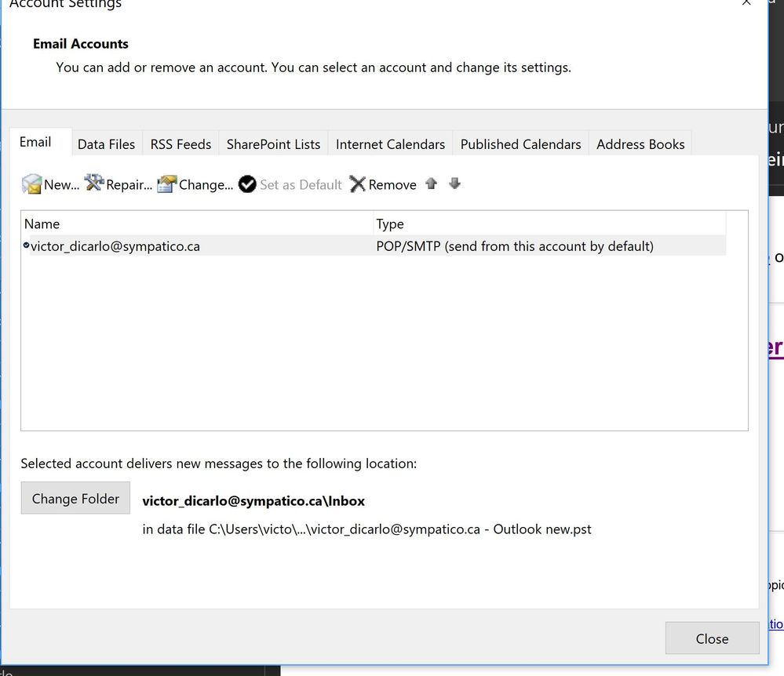The width and height of the screenshot is (784, 676).
Task: Select the SharePoint Lists tab
Action: point(272,144)
